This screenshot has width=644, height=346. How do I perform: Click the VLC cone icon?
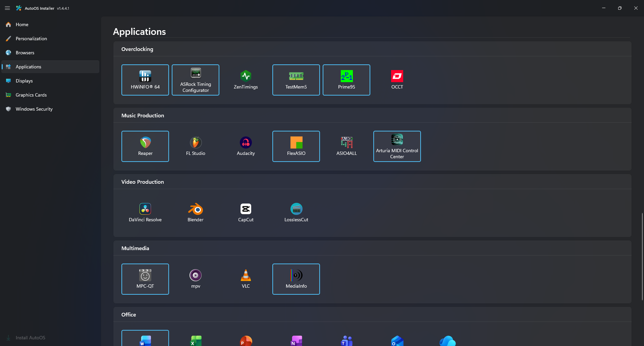[x=246, y=275]
